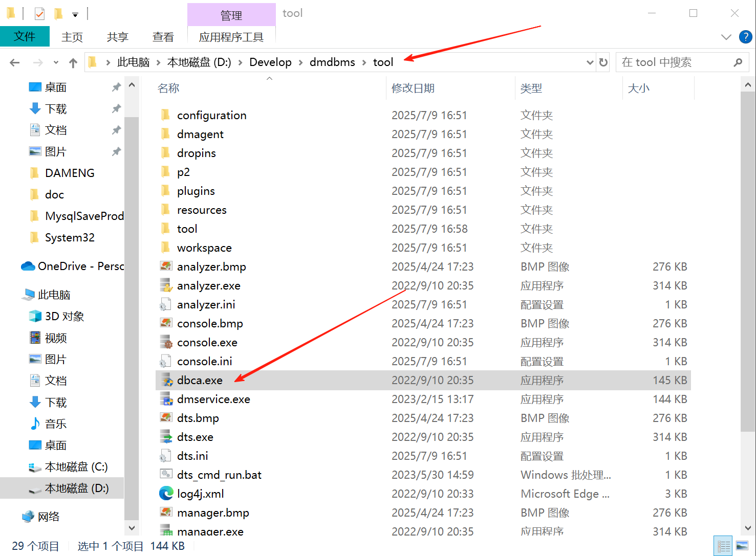Open the dbca.exe application icon
This screenshot has height=556, width=756.
pos(166,380)
